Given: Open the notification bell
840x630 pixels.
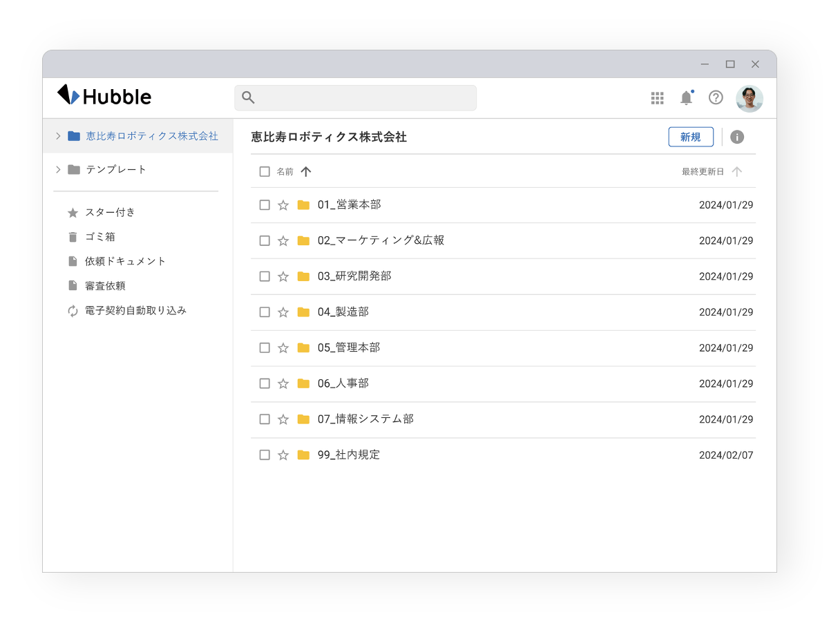Looking at the screenshot, I should pos(686,97).
